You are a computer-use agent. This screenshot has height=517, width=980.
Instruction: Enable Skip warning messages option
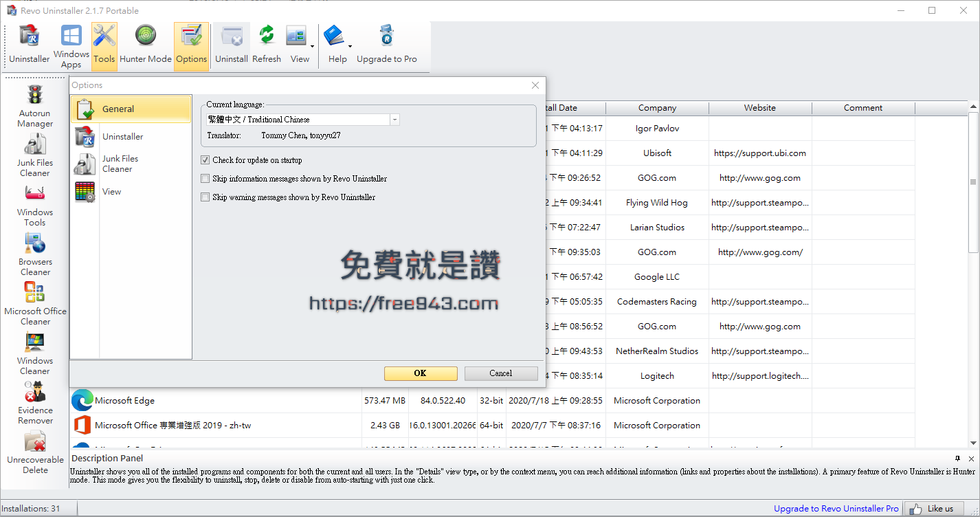(x=205, y=197)
